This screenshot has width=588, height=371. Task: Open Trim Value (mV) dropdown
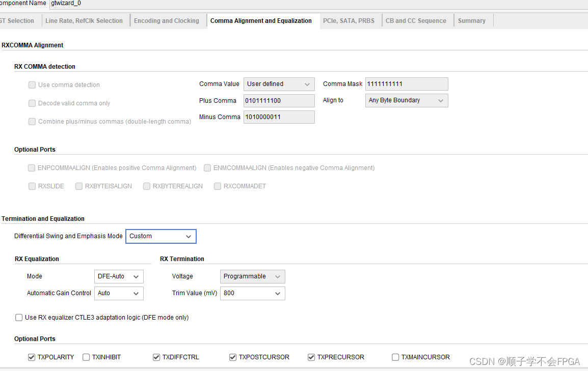click(252, 294)
